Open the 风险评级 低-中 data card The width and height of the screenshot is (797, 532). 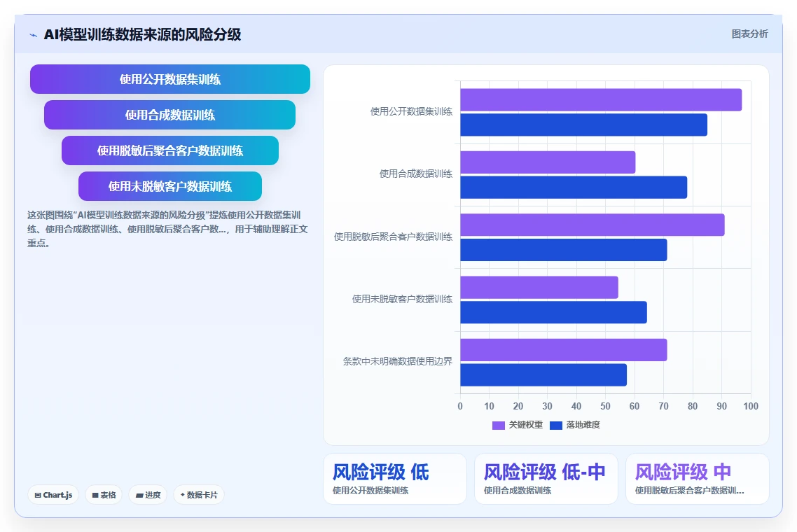[546, 479]
